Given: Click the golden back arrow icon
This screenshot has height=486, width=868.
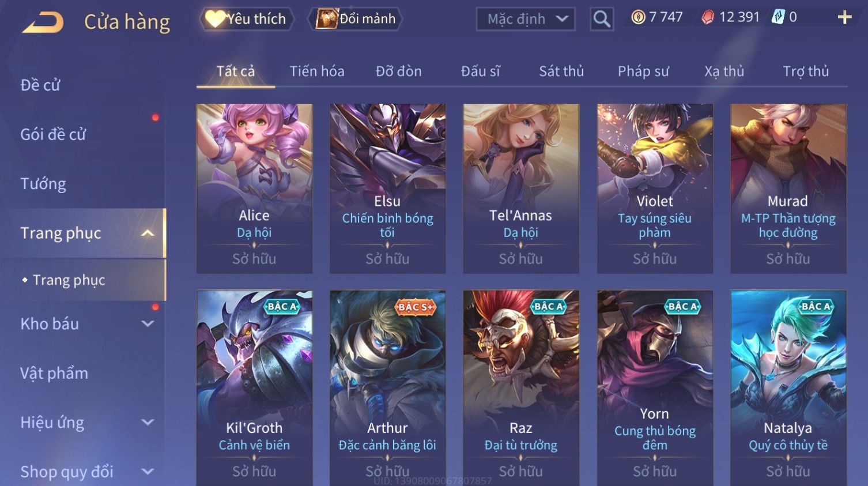Looking at the screenshot, I should click(43, 22).
